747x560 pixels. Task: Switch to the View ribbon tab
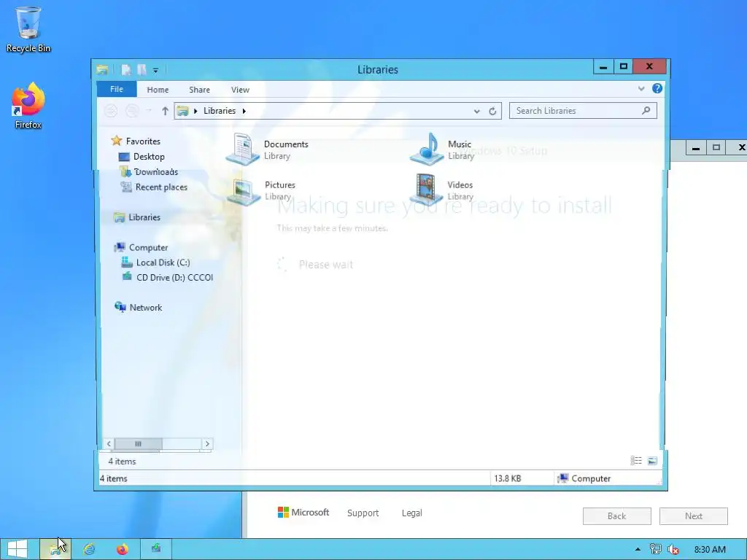(x=240, y=90)
